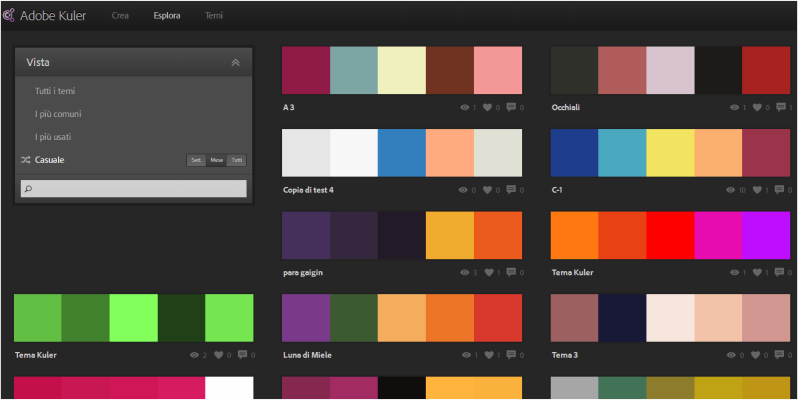798x400 pixels.
Task: Go to the Temi tab
Action: [x=214, y=16]
